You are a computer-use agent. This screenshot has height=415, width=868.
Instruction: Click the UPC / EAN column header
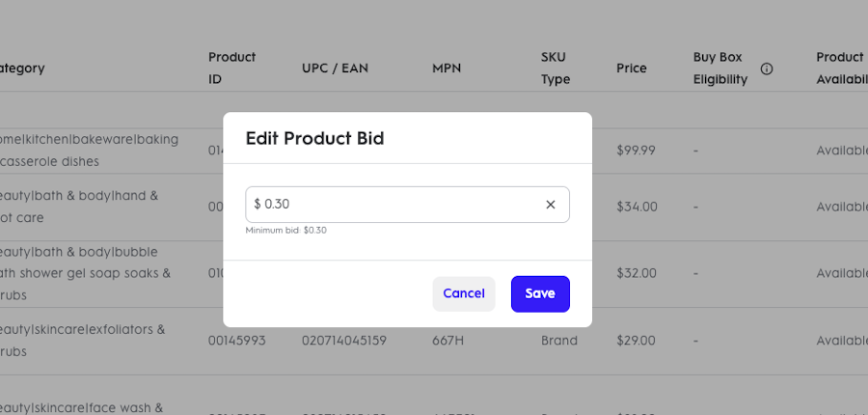click(335, 69)
